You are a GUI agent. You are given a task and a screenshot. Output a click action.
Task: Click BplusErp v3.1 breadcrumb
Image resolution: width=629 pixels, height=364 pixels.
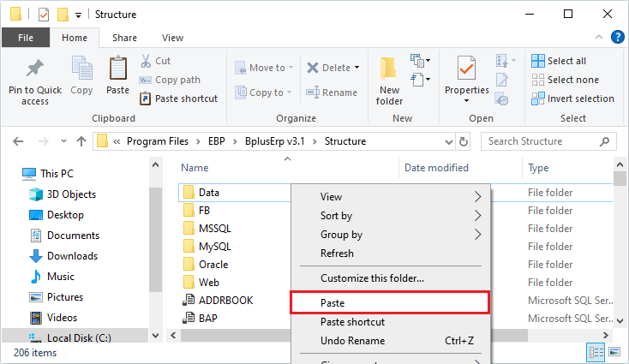pos(275,141)
